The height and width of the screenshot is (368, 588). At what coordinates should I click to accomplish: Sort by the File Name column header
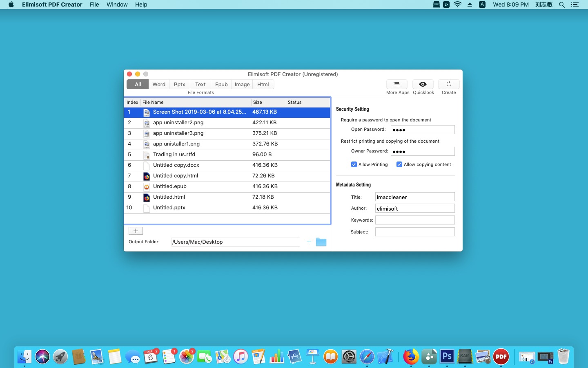[196, 102]
